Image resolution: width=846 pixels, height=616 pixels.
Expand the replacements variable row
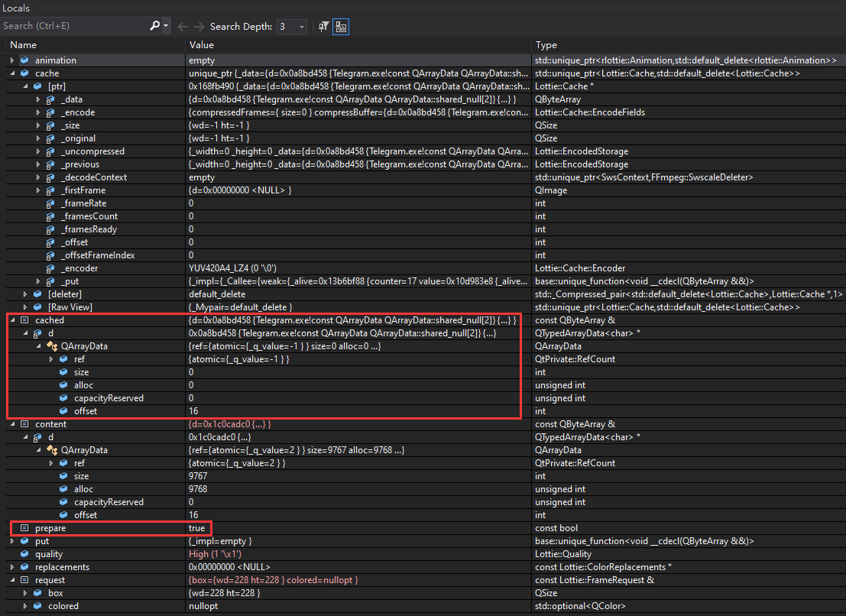point(12,567)
